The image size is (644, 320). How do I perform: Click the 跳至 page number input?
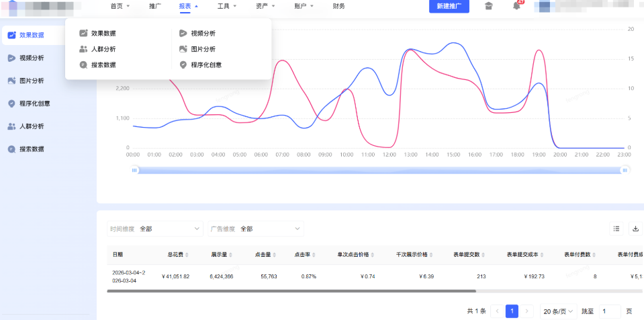pyautogui.click(x=610, y=311)
